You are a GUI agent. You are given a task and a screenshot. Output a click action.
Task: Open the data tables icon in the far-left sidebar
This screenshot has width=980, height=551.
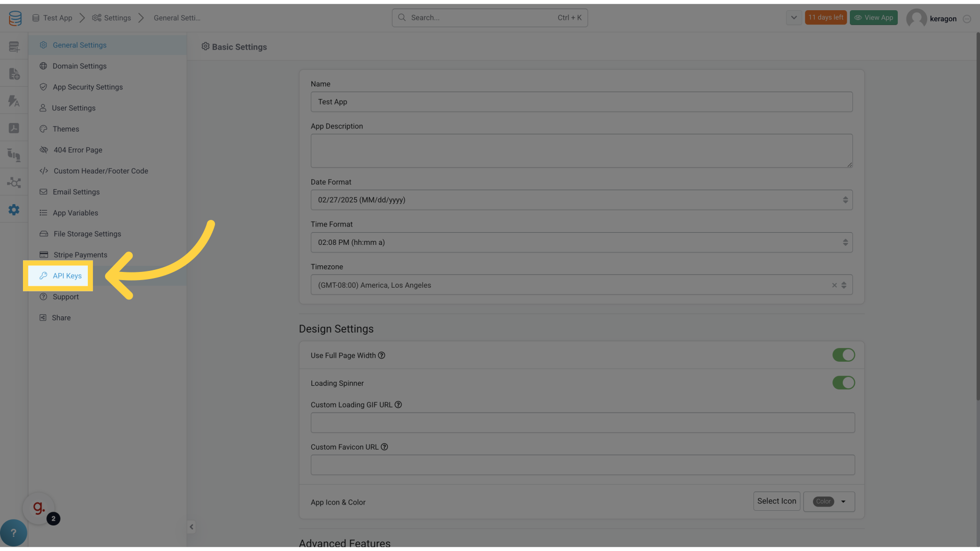coord(14,46)
